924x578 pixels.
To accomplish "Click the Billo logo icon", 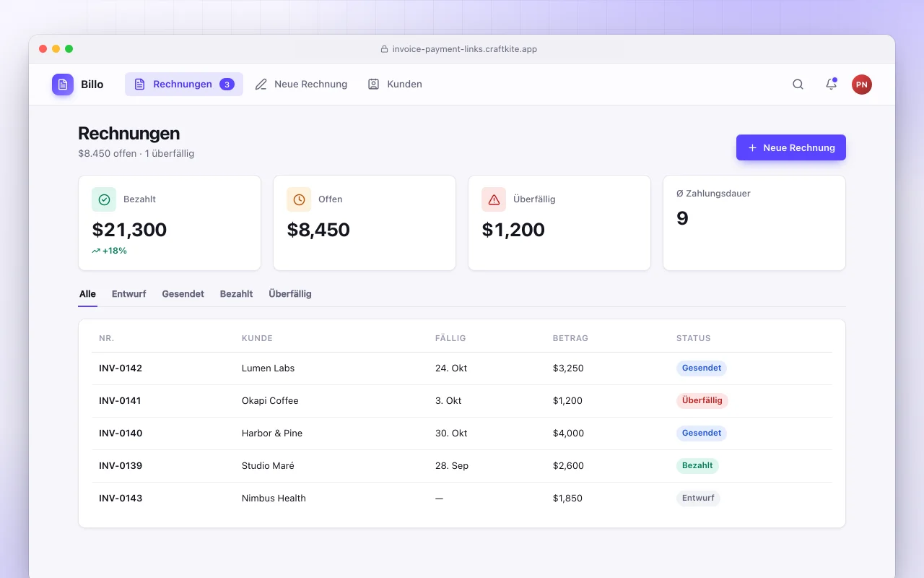I will [63, 85].
